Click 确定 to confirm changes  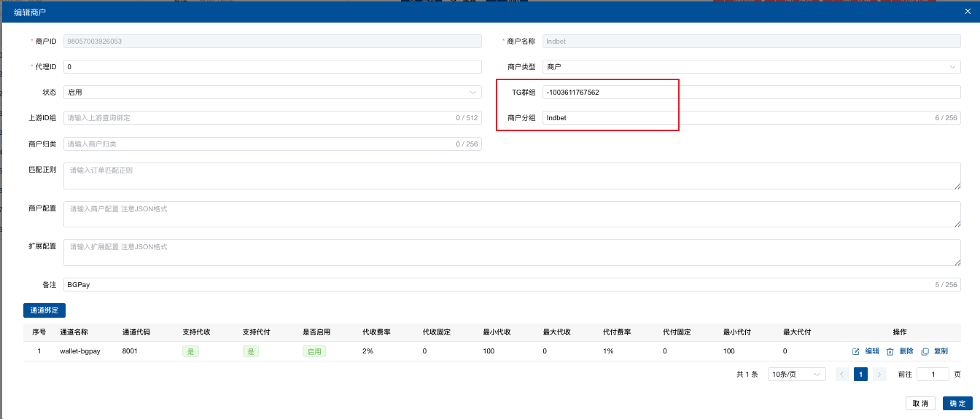pos(957,404)
